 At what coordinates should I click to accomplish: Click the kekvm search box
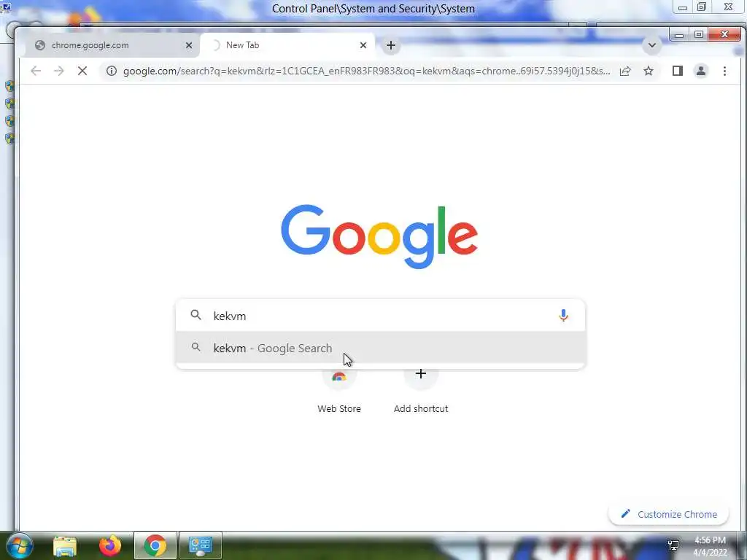point(380,315)
